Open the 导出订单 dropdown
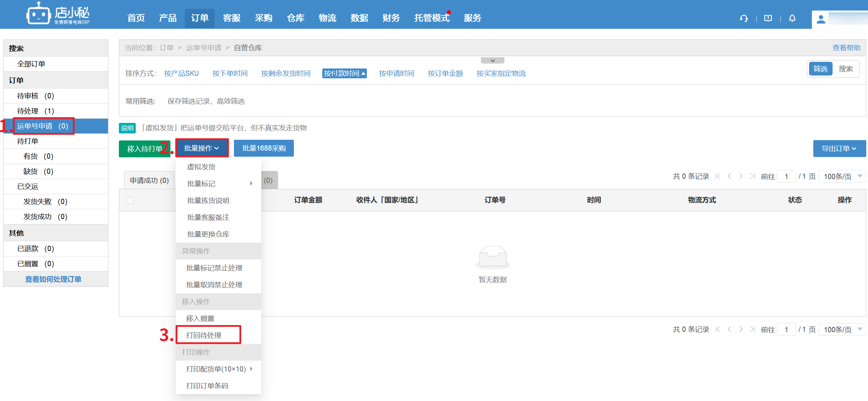The width and height of the screenshot is (868, 401). click(x=839, y=149)
